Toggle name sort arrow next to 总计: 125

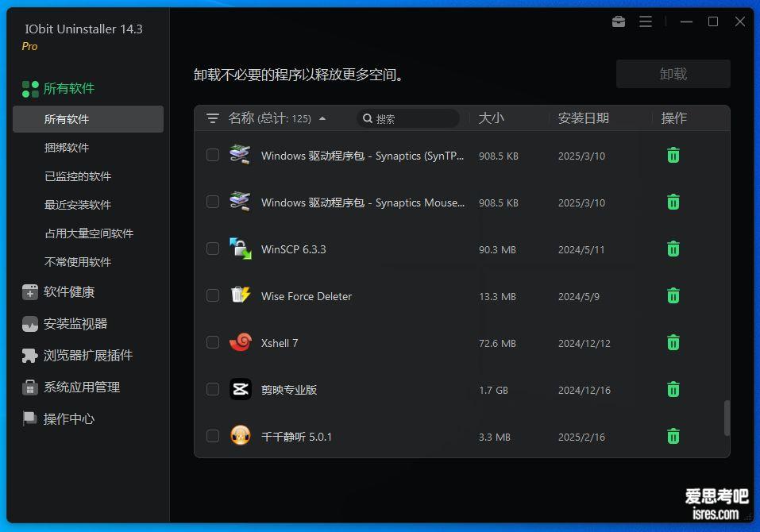(322, 118)
